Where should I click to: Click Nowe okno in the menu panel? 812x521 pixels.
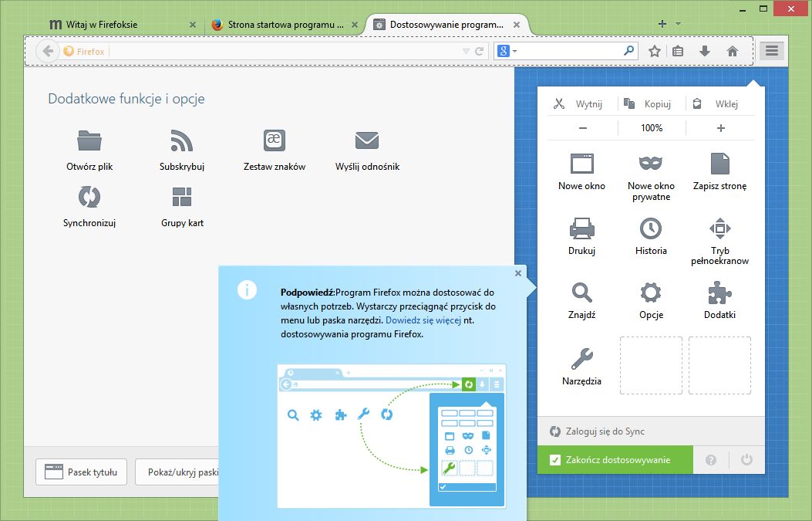[x=581, y=172]
